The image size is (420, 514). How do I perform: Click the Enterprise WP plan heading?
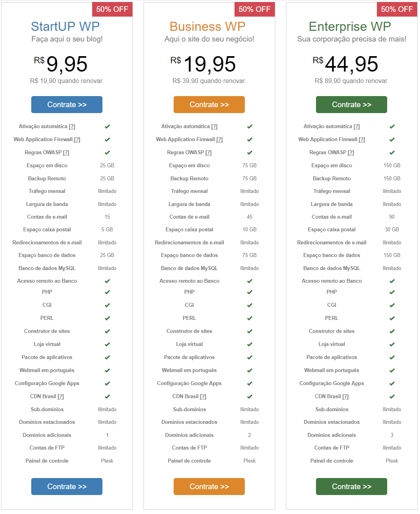pyautogui.click(x=350, y=26)
